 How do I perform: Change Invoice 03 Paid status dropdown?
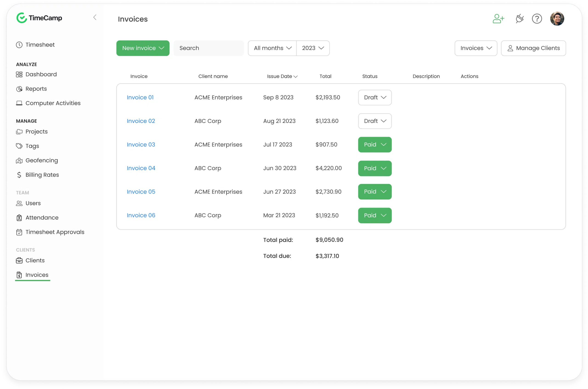point(375,145)
